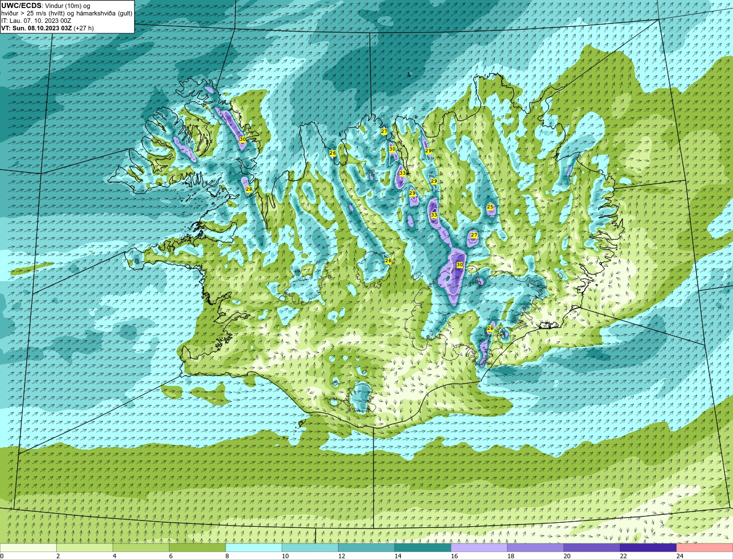Pick the 20–22 m/s violet legend swatch
The image size is (733, 560).
592,547
